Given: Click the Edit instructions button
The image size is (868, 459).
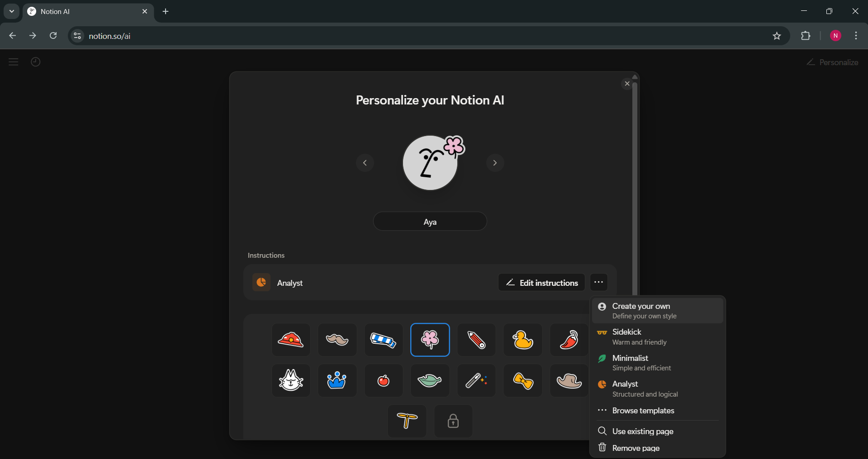Looking at the screenshot, I should (541, 282).
